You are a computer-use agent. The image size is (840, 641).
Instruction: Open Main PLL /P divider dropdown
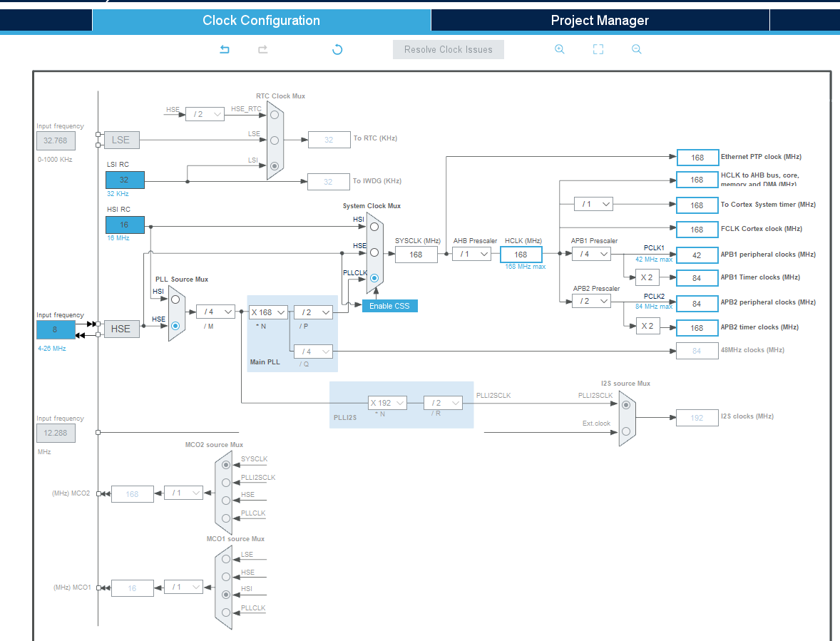click(313, 312)
